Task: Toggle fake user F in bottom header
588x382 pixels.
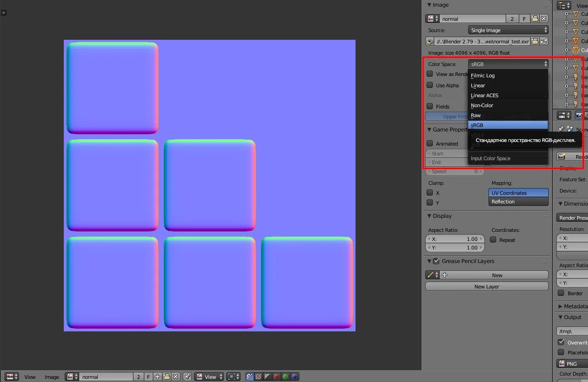Action: point(148,377)
